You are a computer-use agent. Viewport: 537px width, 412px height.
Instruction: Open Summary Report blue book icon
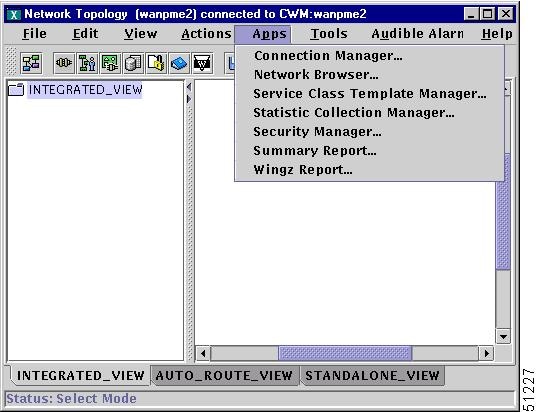click(179, 63)
